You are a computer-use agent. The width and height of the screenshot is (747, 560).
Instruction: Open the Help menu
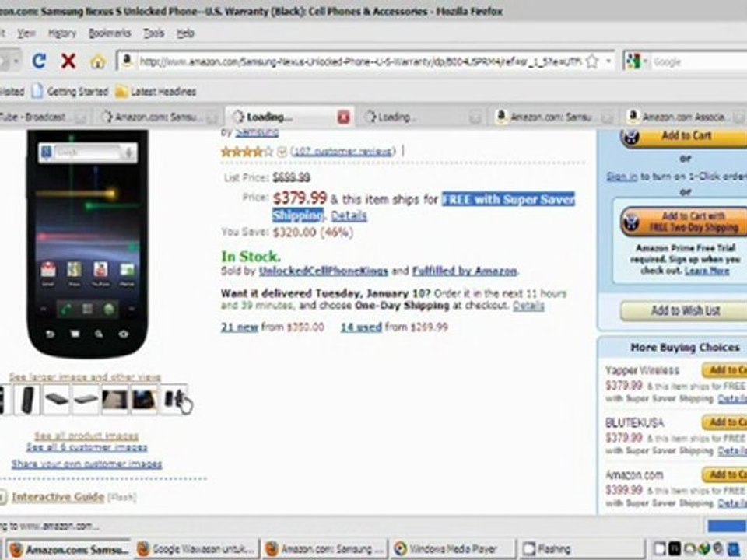tap(185, 33)
